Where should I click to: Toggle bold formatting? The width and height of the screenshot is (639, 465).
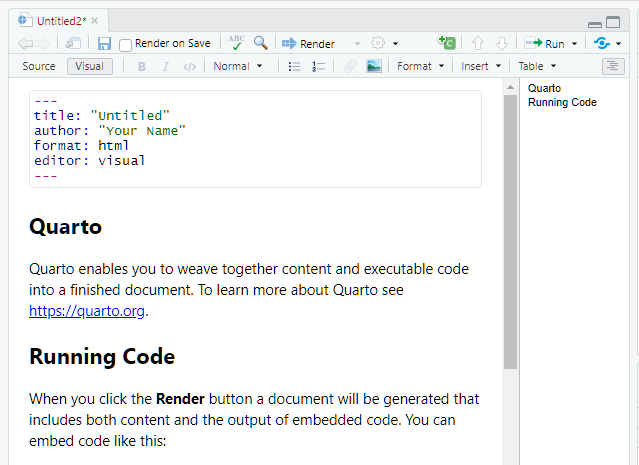point(141,66)
